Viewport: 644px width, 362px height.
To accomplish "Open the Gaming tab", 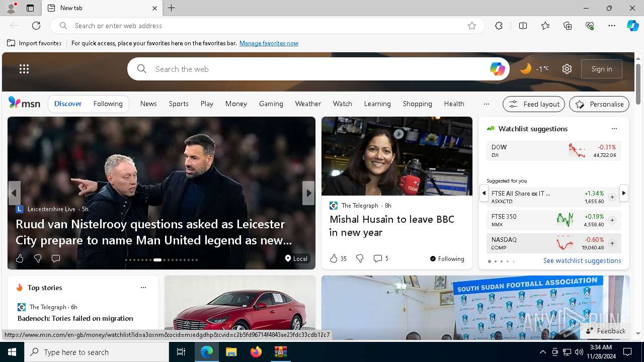I will point(271,104).
